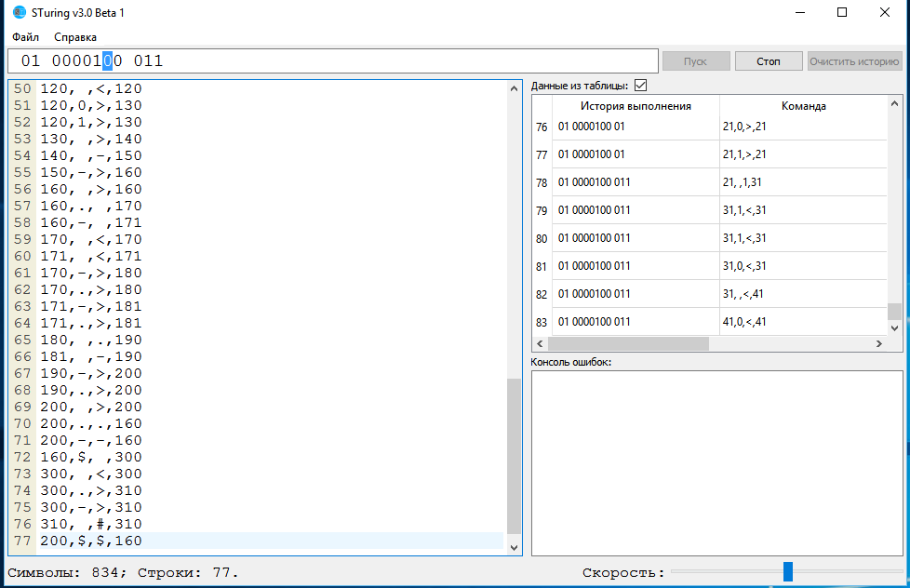
Task: Close the STuring window
Action: [885, 12]
